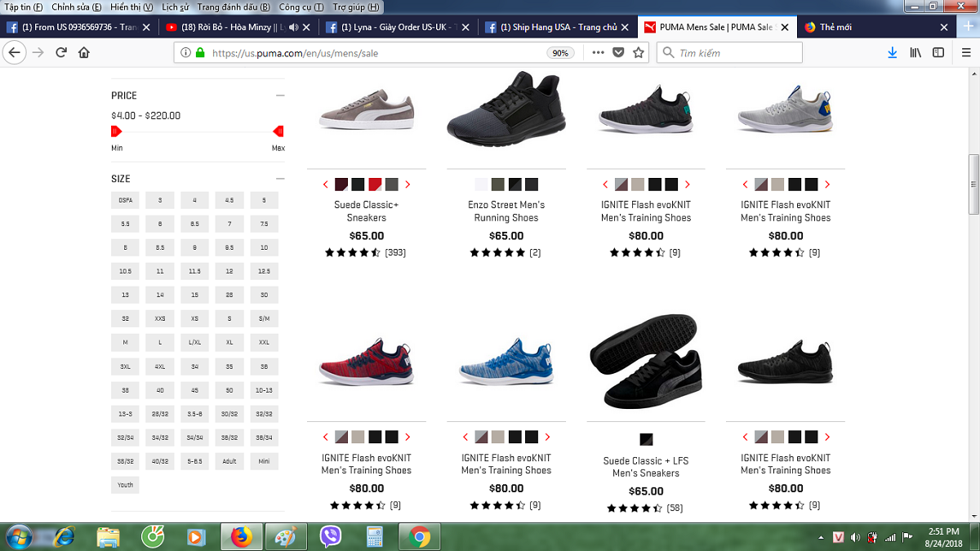Show sidebars icon in Firefox toolbar
The image size is (980, 551).
(x=938, y=52)
